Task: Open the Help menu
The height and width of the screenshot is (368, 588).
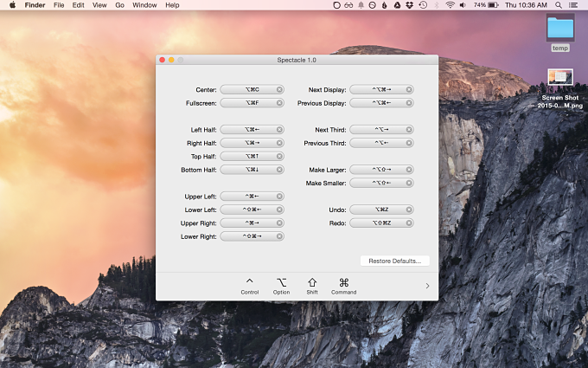Action: 172,5
